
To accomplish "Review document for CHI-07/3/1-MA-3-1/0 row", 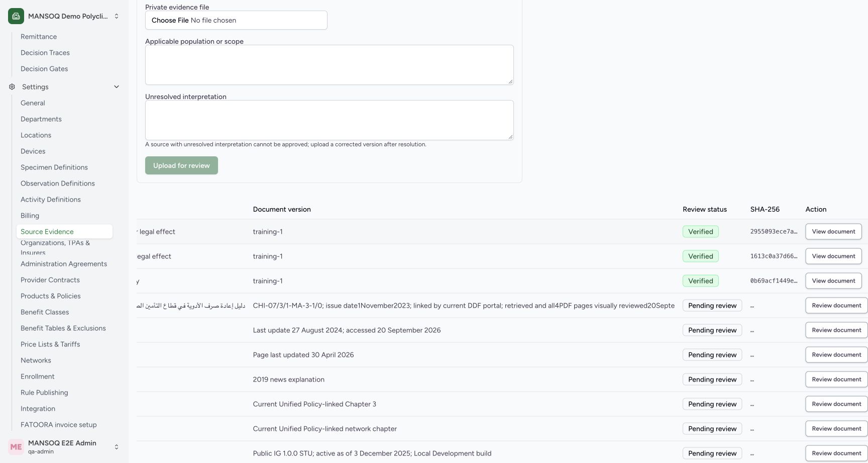I will 836,306.
